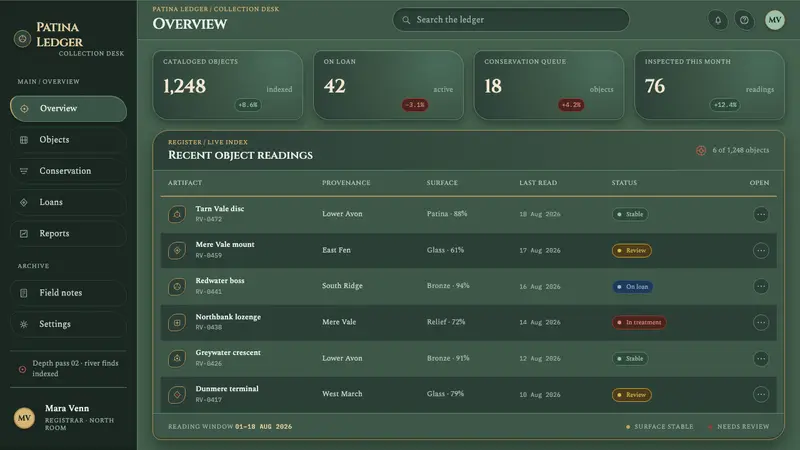Click the Objects grid icon
The height and width of the screenshot is (450, 800).
24,140
